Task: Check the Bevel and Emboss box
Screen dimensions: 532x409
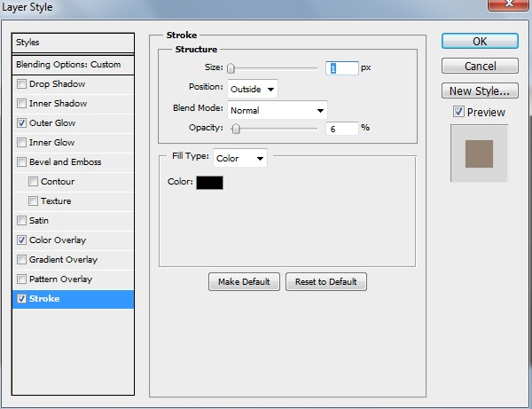Action: [21, 162]
